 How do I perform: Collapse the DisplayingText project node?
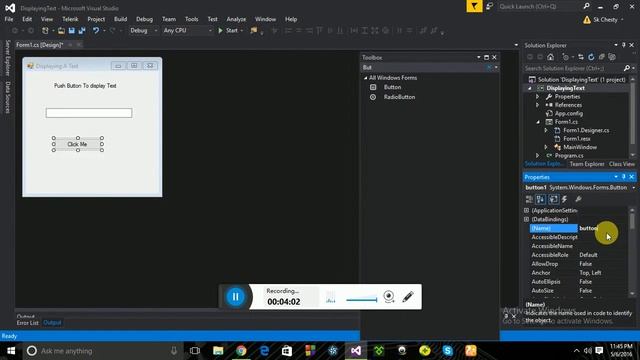[530, 88]
